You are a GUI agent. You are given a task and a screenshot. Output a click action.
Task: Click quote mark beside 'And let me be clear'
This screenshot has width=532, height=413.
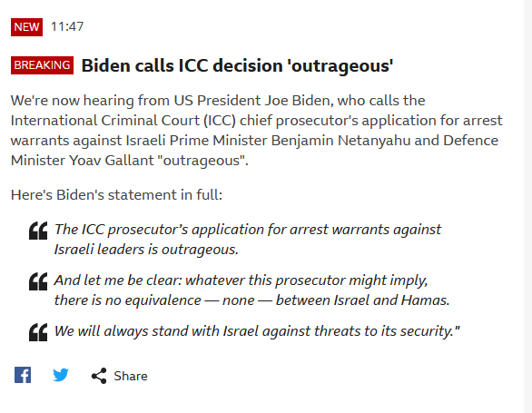click(38, 281)
